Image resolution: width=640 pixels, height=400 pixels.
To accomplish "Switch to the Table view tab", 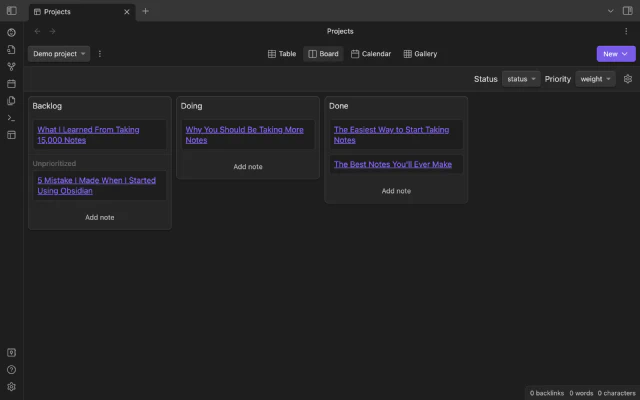I will [x=282, y=54].
